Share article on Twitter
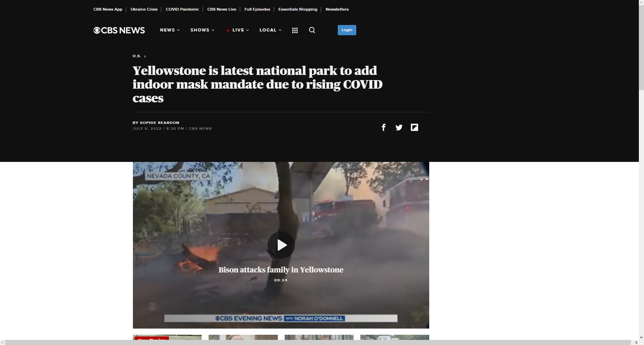The width and height of the screenshot is (644, 345). tap(399, 128)
